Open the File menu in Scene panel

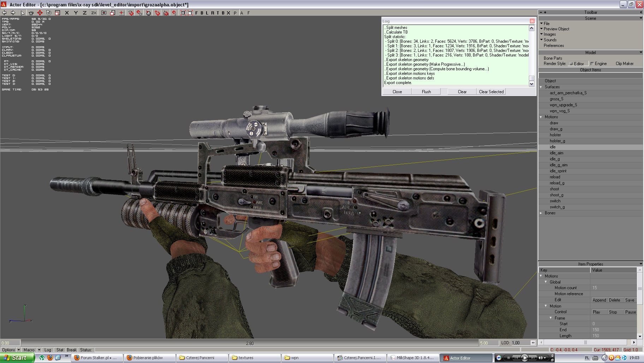[546, 23]
